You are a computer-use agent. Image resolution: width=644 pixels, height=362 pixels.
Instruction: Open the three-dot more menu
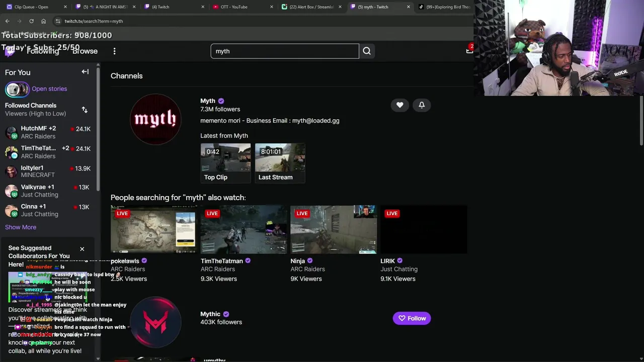pyautogui.click(x=114, y=51)
